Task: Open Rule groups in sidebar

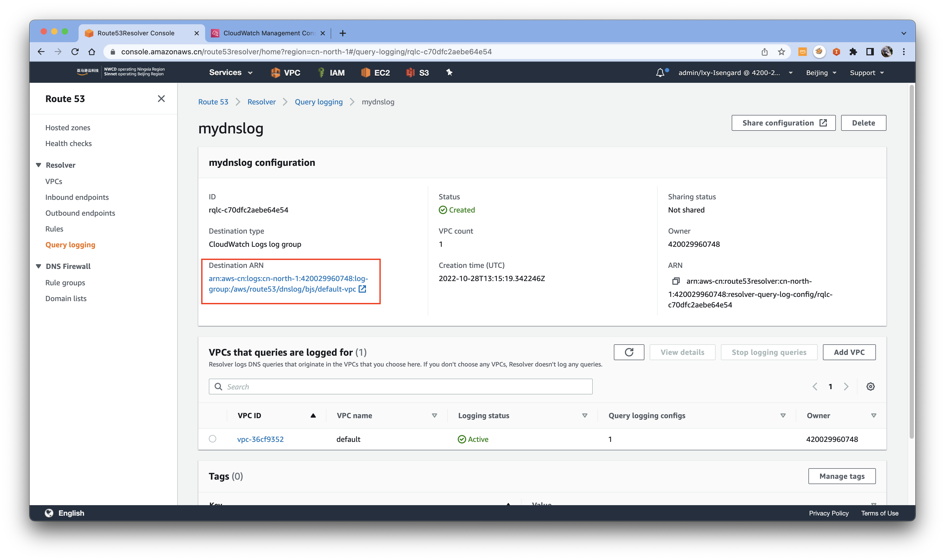Action: [x=65, y=283]
